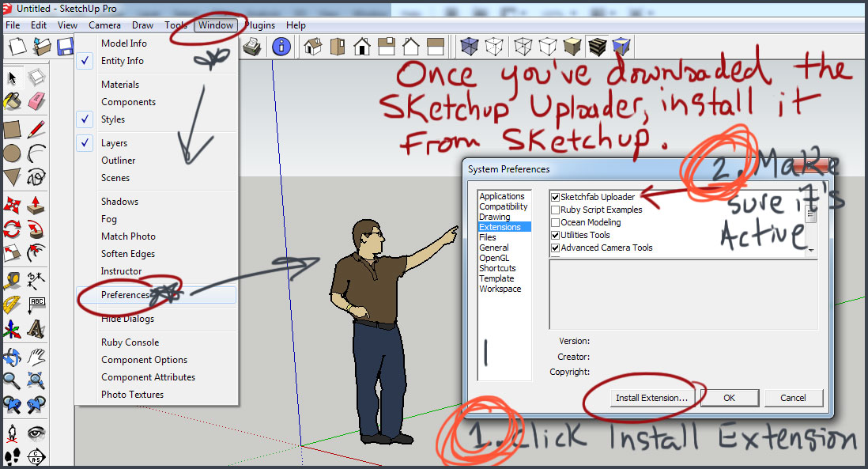
Task: Click the Print toolbar icon
Action: [252, 47]
